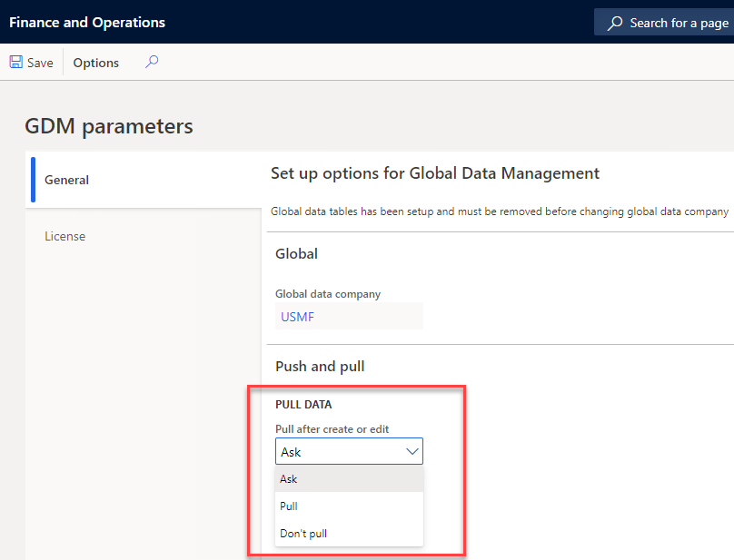Open the search magnifier in the action bar
This screenshot has height=560, width=734.
152,62
